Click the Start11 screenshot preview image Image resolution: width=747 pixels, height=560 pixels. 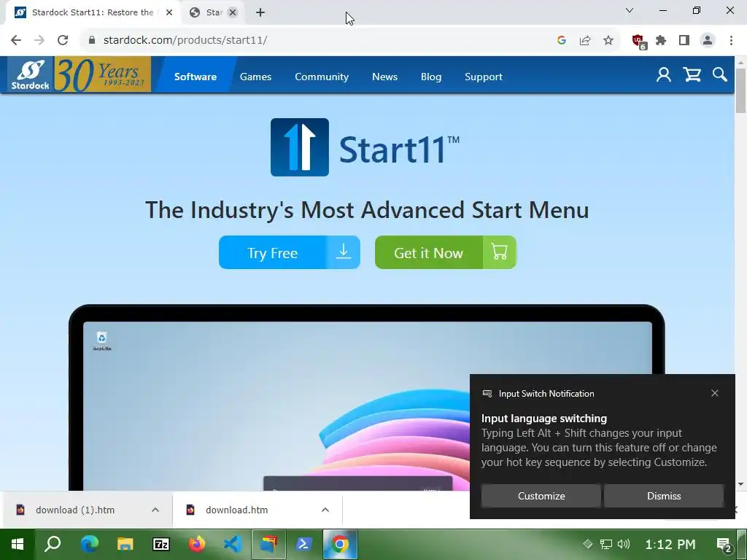366,397
